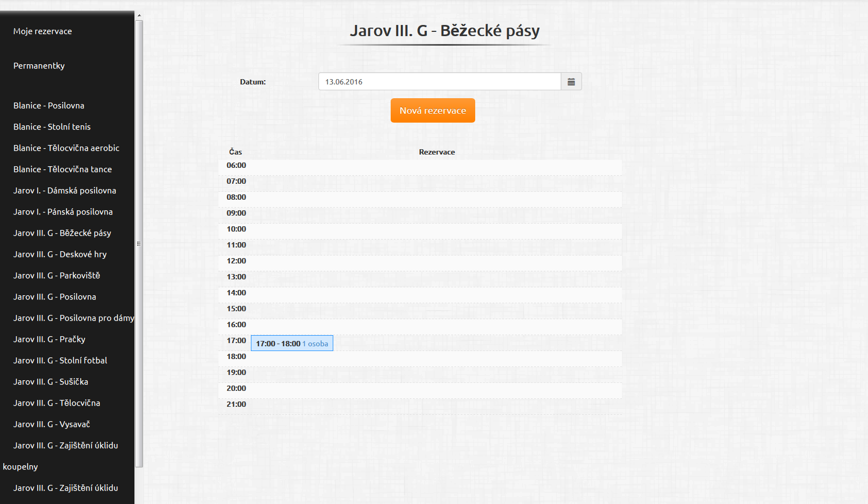Click the 21:00 time row label
868x504 pixels.
pos(237,404)
